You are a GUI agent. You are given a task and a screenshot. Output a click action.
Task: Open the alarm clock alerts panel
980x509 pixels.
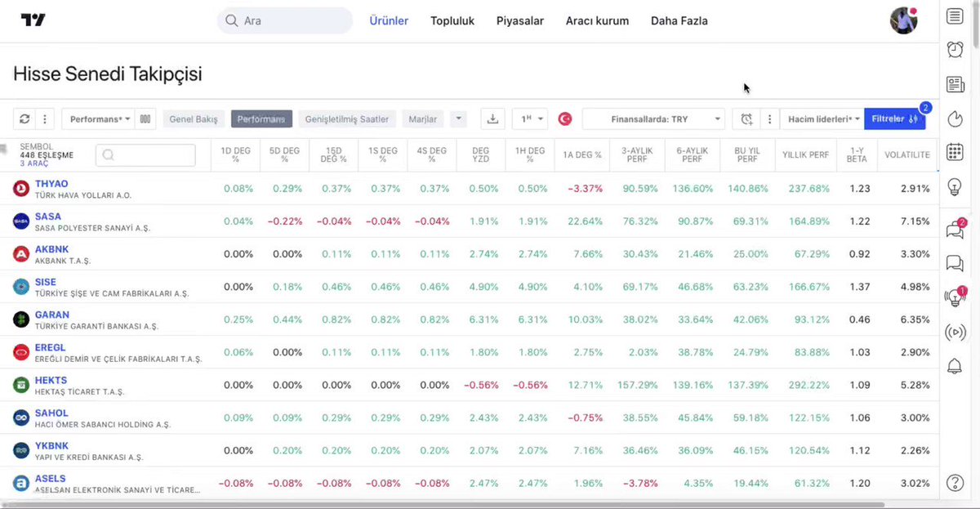click(x=955, y=50)
